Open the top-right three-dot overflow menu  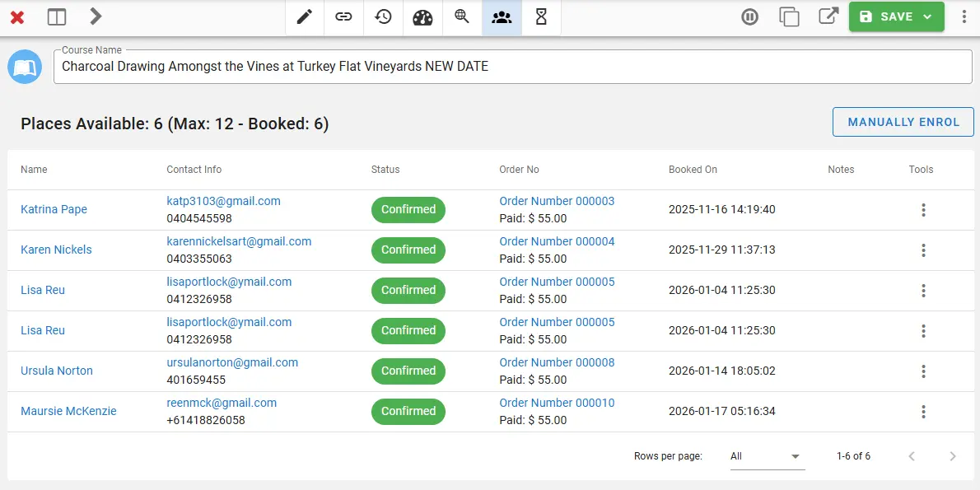pyautogui.click(x=964, y=17)
